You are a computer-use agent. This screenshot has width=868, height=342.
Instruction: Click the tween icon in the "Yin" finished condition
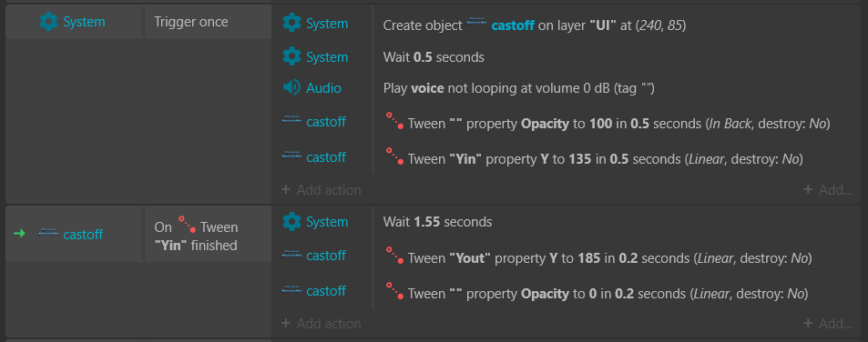pyautogui.click(x=187, y=225)
